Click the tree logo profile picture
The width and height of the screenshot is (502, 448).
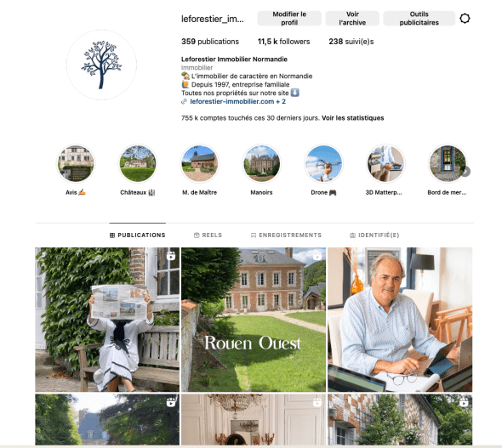101,65
